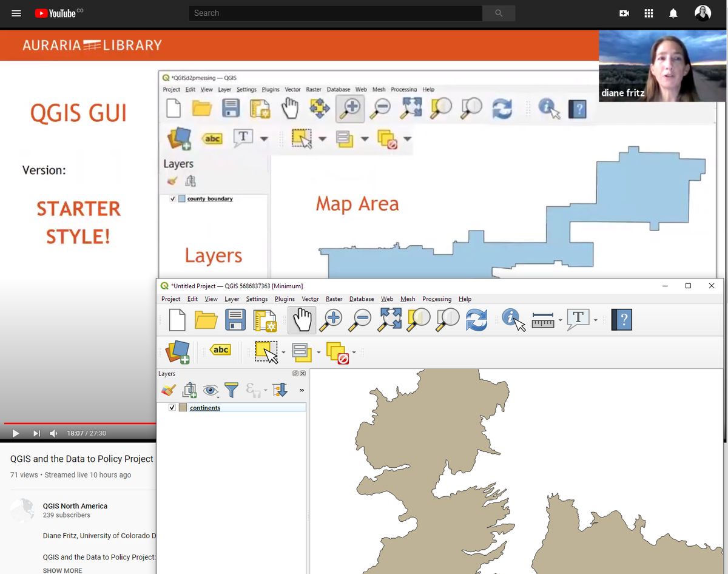The image size is (728, 574).
Task: Seek on the red video progress bar
Action: point(80,423)
